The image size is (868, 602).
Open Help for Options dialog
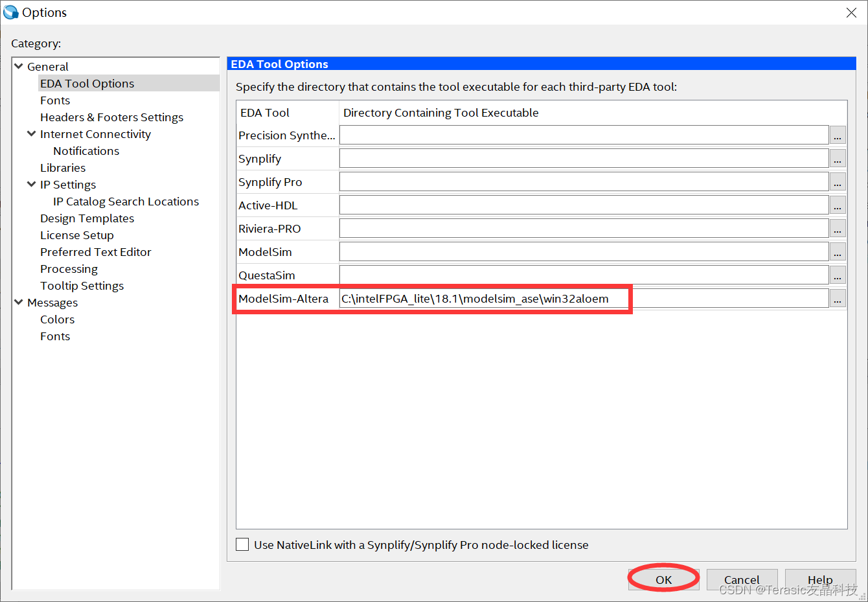[x=820, y=579]
